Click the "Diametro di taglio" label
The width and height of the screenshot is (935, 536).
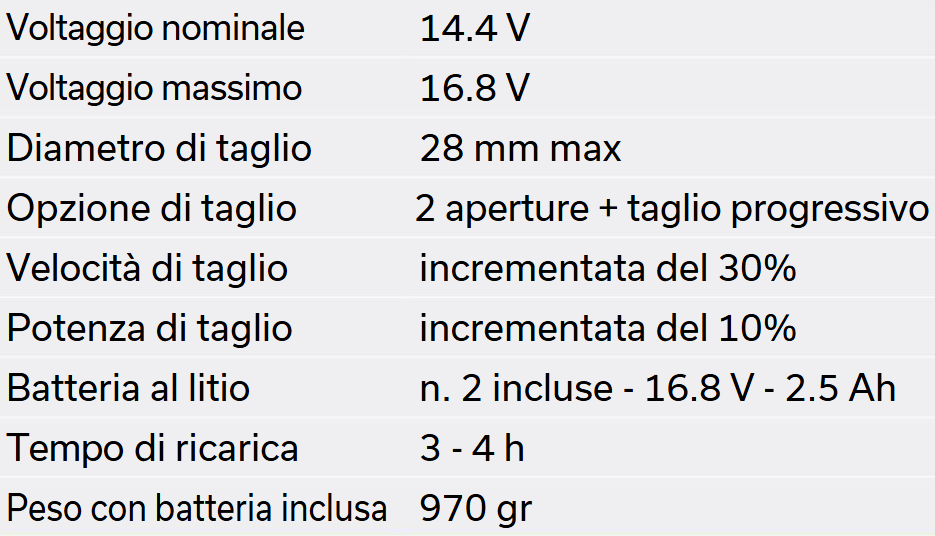point(159,149)
